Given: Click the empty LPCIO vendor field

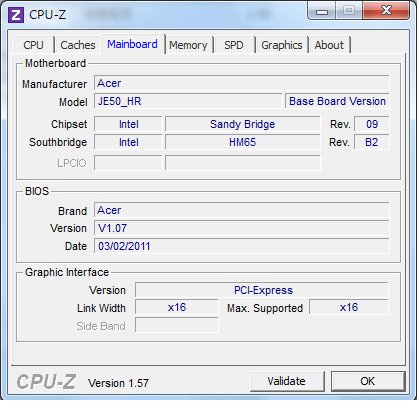Looking at the screenshot, I should [x=128, y=163].
